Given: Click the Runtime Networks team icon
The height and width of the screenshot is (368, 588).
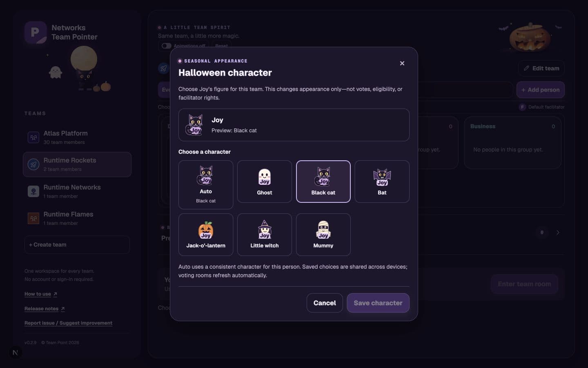Looking at the screenshot, I should tap(33, 191).
